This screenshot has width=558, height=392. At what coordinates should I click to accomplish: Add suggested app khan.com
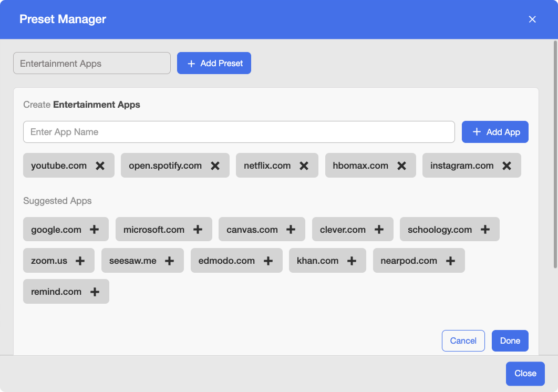[x=352, y=261]
